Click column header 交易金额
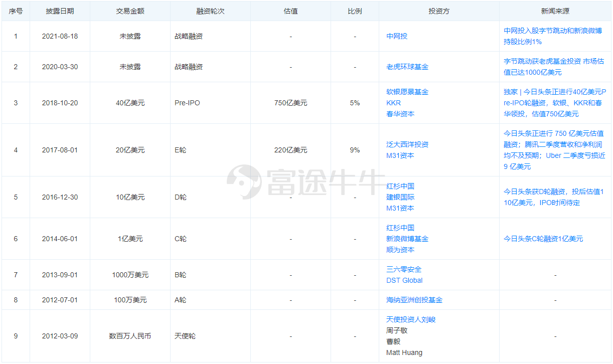 (130, 11)
